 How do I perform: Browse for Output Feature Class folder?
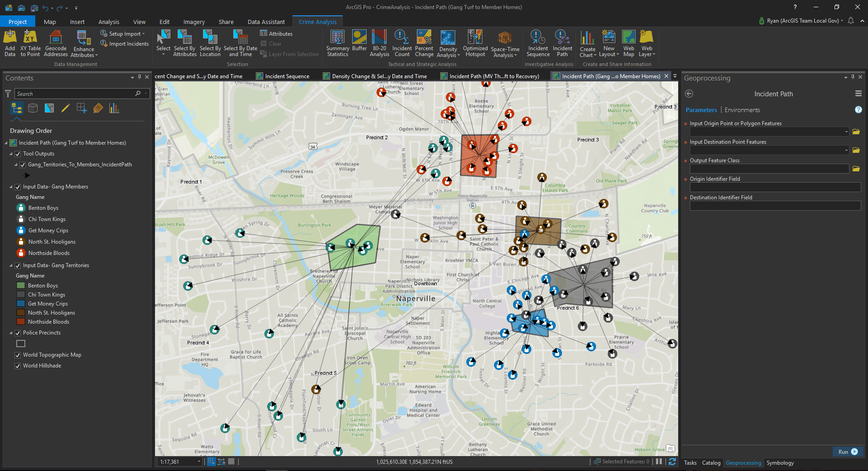click(x=856, y=169)
